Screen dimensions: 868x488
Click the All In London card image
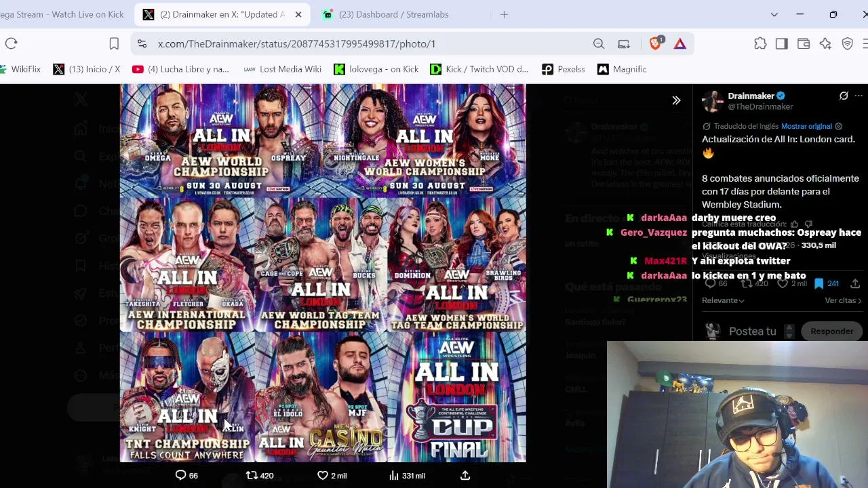[323, 272]
